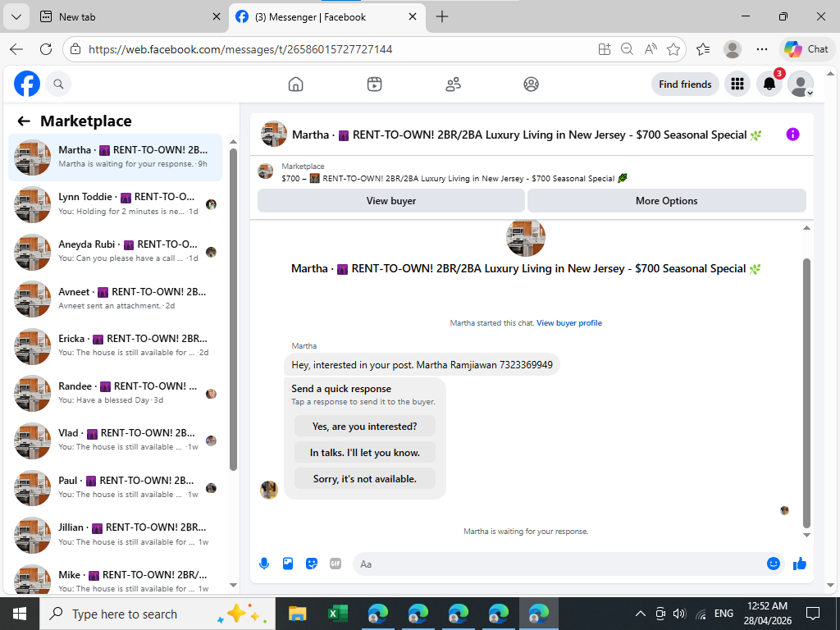Open Lynn Toddie conversation
Image resolution: width=840 pixels, height=630 pixels.
click(x=115, y=203)
